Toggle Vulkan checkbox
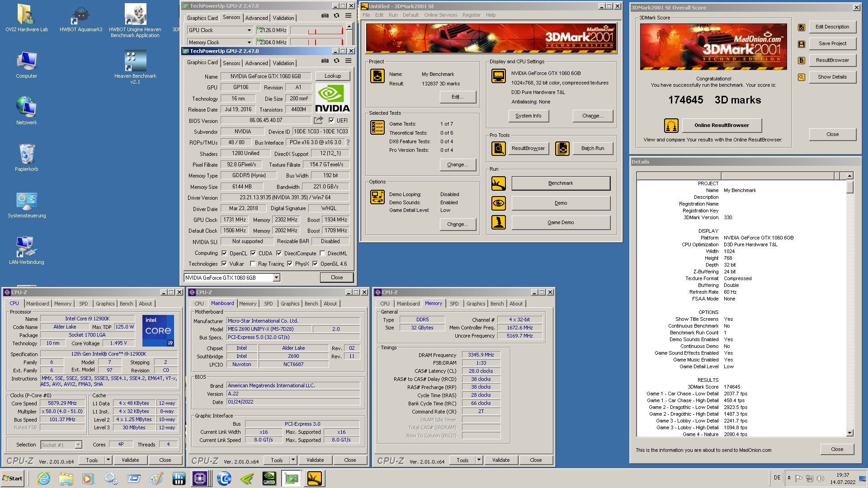Image resolution: width=868 pixels, height=488 pixels. point(224,264)
